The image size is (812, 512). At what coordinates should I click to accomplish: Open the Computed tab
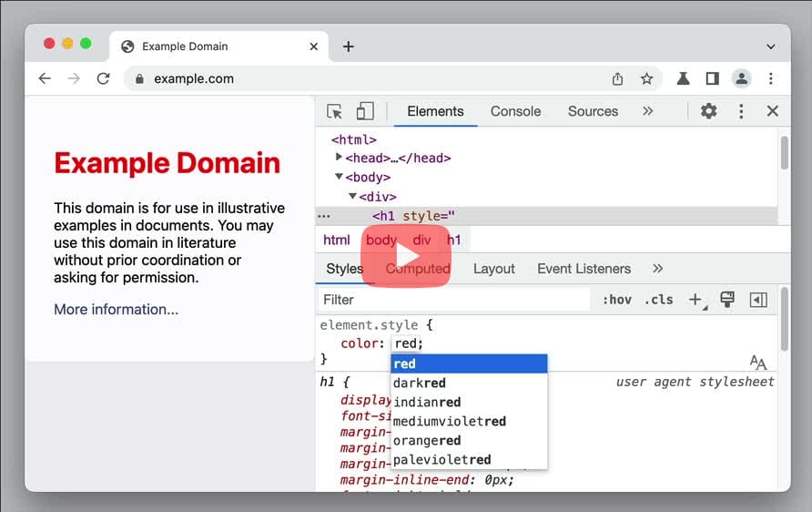418,269
